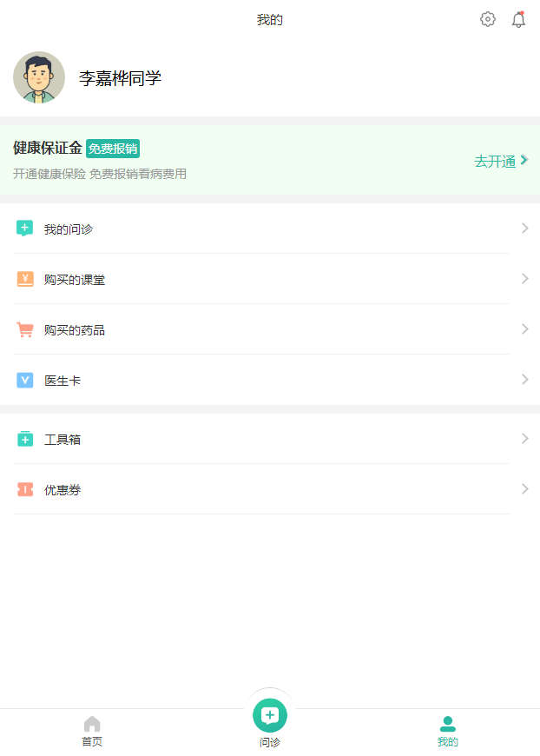Tap the center 问诊 consultation button
Viewport: 540px width, 756px height.
(x=270, y=715)
